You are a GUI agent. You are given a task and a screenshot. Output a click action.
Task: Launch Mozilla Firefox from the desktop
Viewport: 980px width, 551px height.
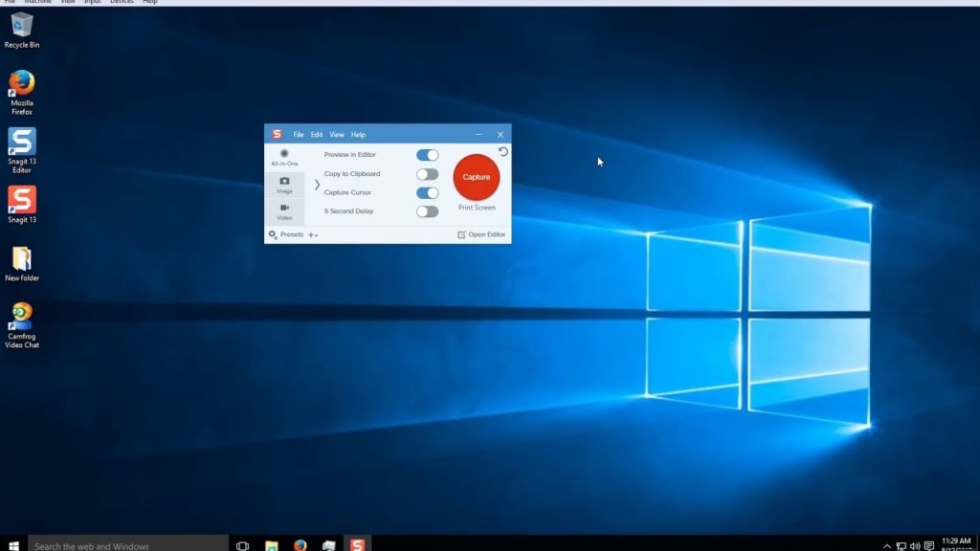pyautogui.click(x=22, y=93)
